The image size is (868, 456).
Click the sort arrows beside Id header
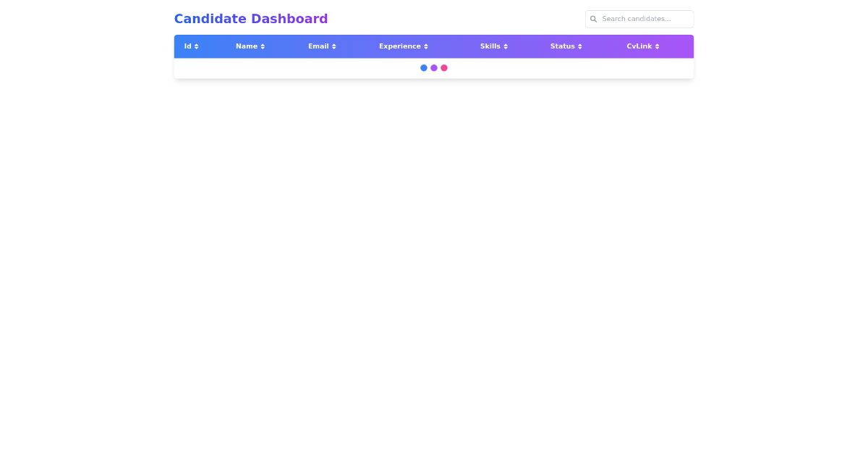(x=196, y=46)
